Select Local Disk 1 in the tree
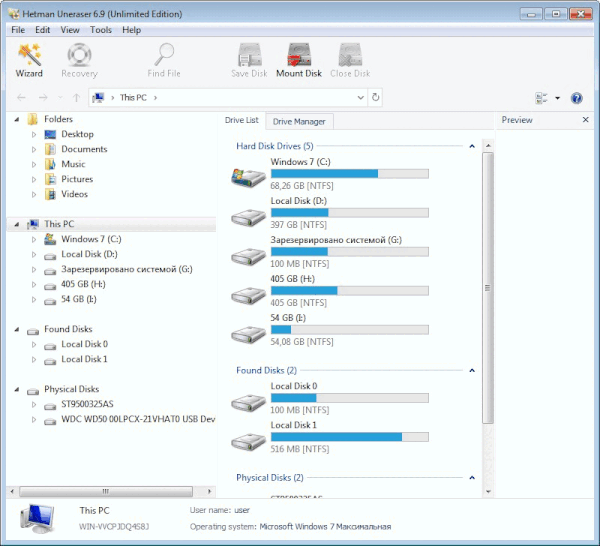The height and width of the screenshot is (546, 600). click(x=85, y=359)
